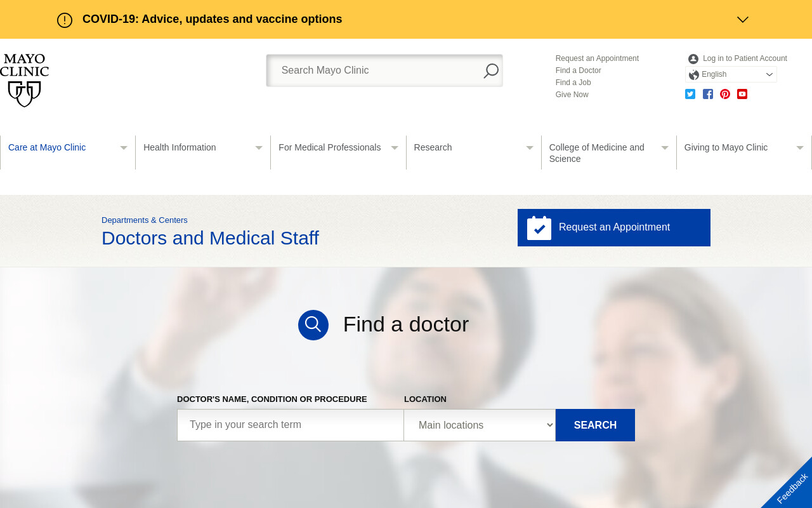Viewport: 812px width, 508px height.
Task: Open the Facebook social icon
Action: 708,94
